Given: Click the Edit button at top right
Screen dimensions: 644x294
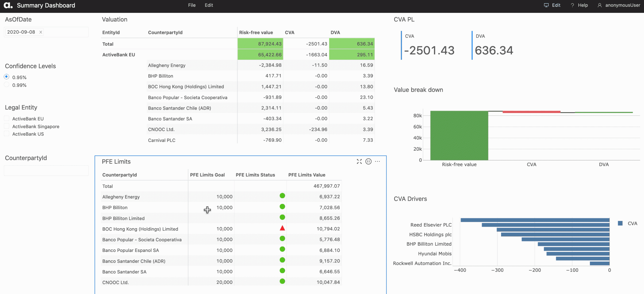Looking at the screenshot, I should (552, 5).
